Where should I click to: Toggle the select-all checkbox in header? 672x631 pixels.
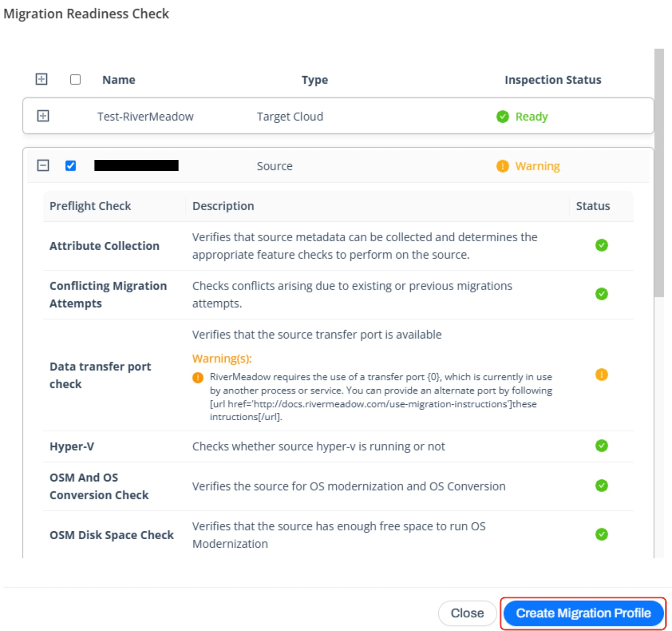pos(75,80)
